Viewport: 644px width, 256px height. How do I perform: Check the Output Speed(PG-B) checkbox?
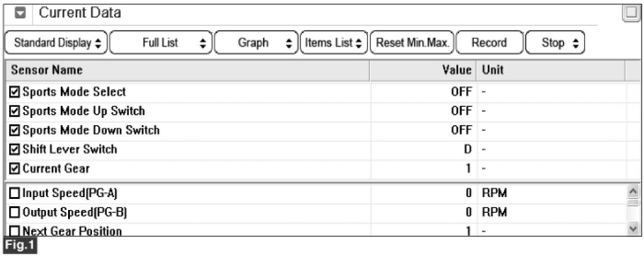[15, 212]
